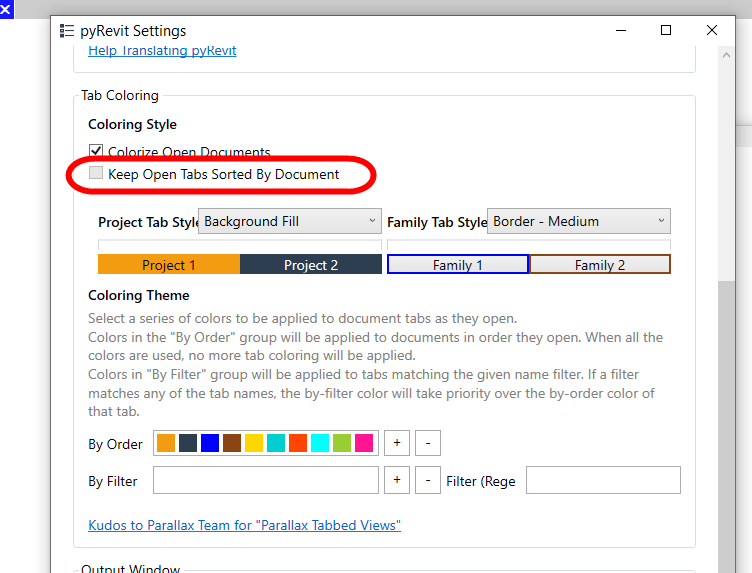This screenshot has height=573, width=752.
Task: Pick the dark slate By Order swatch
Action: pyautogui.click(x=188, y=443)
